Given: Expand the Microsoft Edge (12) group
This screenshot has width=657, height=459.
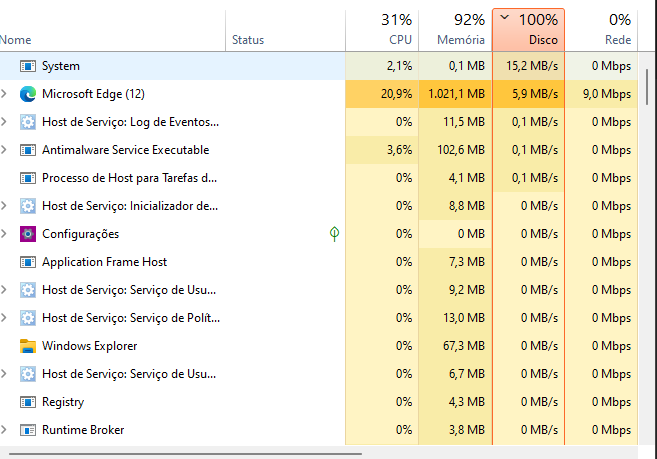Looking at the screenshot, I should point(4,93).
